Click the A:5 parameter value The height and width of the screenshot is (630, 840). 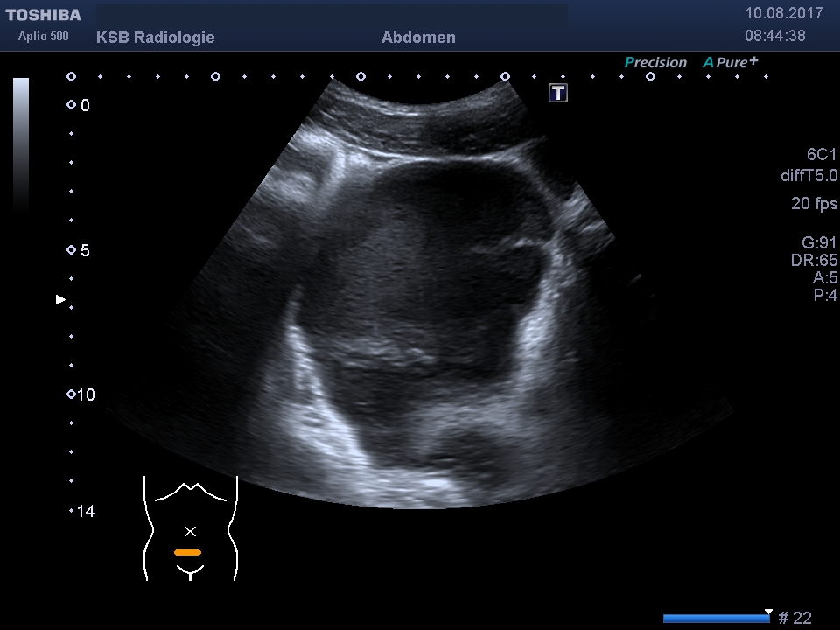point(824,277)
